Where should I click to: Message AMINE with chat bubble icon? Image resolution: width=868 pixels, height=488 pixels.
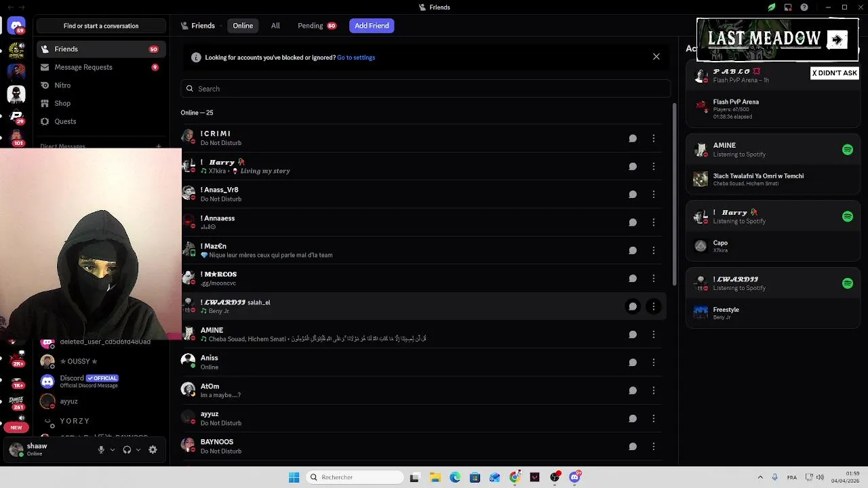pos(633,334)
